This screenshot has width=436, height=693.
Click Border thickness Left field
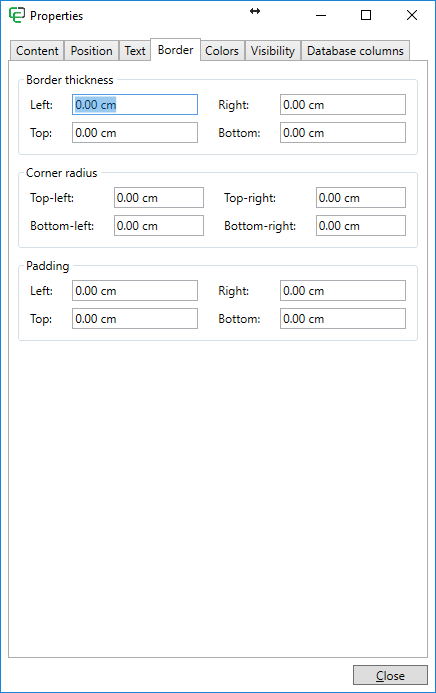(x=135, y=105)
